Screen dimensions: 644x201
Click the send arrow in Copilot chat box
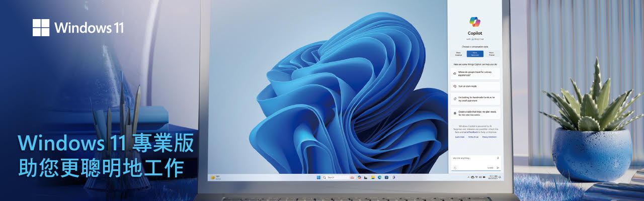[x=498, y=167]
